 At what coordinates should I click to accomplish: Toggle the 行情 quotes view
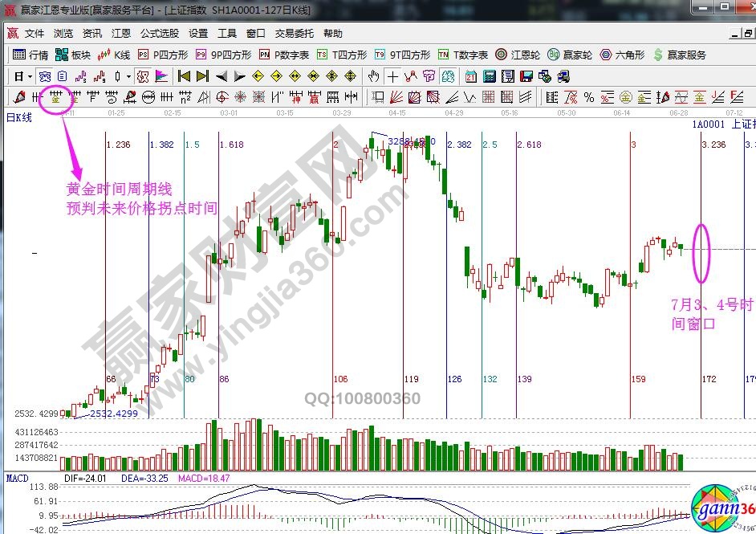(x=30, y=55)
